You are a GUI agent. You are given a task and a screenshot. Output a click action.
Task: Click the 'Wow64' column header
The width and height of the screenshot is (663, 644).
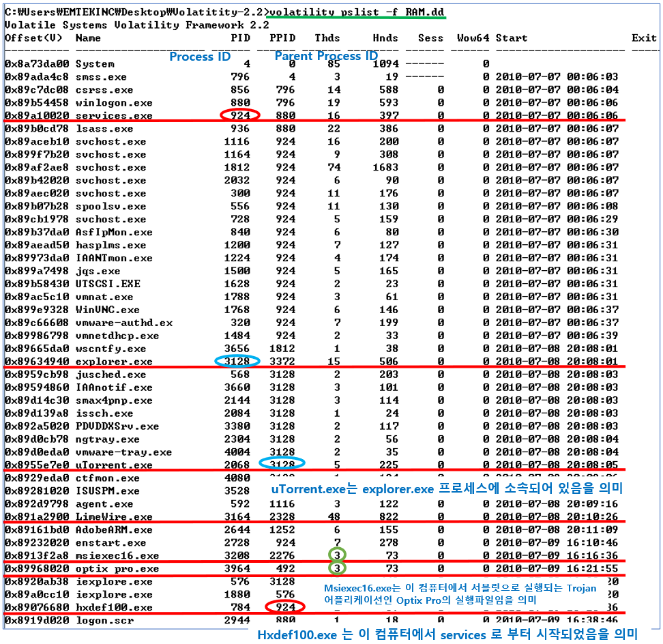(x=473, y=38)
